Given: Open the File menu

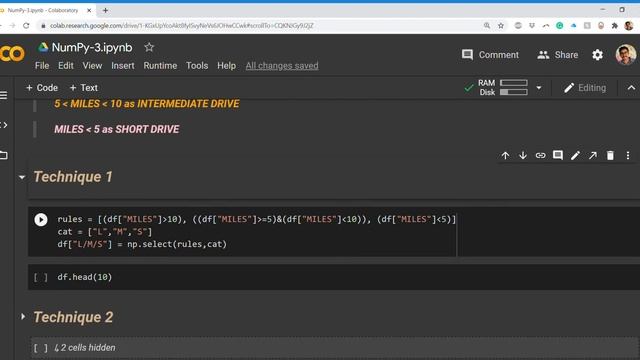Looking at the screenshot, I should 42,66.
